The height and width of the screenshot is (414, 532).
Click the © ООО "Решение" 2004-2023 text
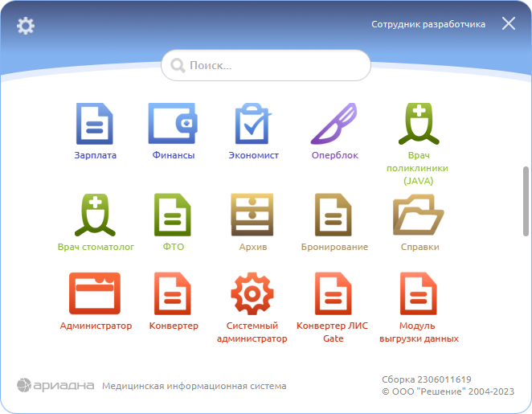pos(448,391)
